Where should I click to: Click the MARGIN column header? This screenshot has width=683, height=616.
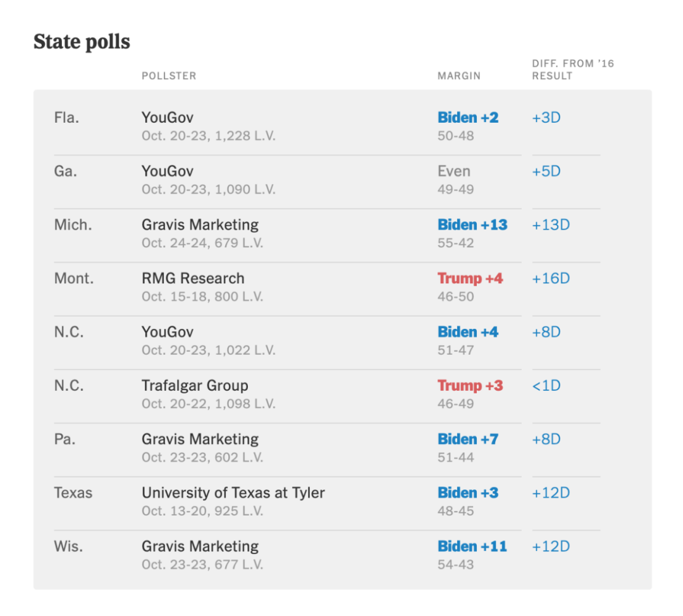[459, 76]
